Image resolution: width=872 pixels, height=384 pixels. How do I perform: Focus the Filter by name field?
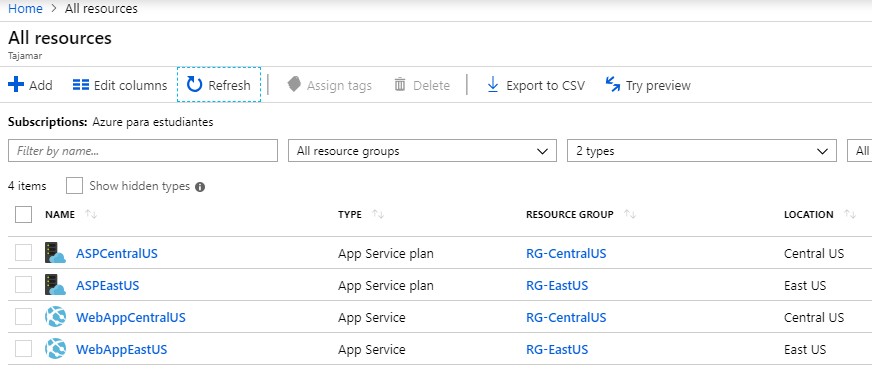coord(143,151)
